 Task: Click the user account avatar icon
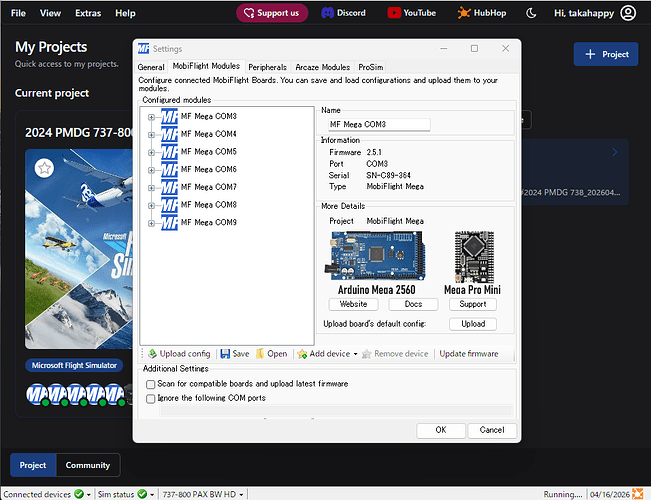click(628, 13)
